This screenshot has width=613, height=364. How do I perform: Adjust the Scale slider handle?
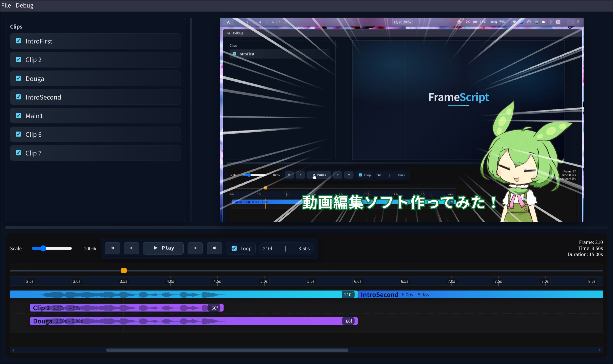[43, 248]
